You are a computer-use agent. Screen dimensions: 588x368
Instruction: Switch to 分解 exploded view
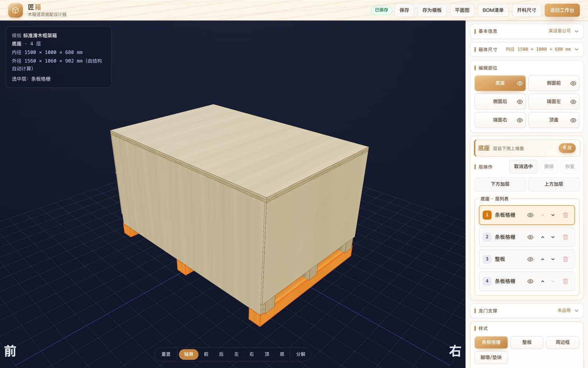(301, 354)
